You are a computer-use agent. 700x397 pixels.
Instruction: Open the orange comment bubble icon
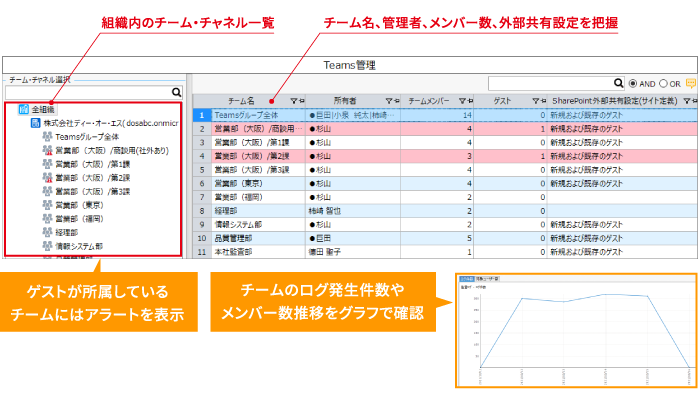691,84
